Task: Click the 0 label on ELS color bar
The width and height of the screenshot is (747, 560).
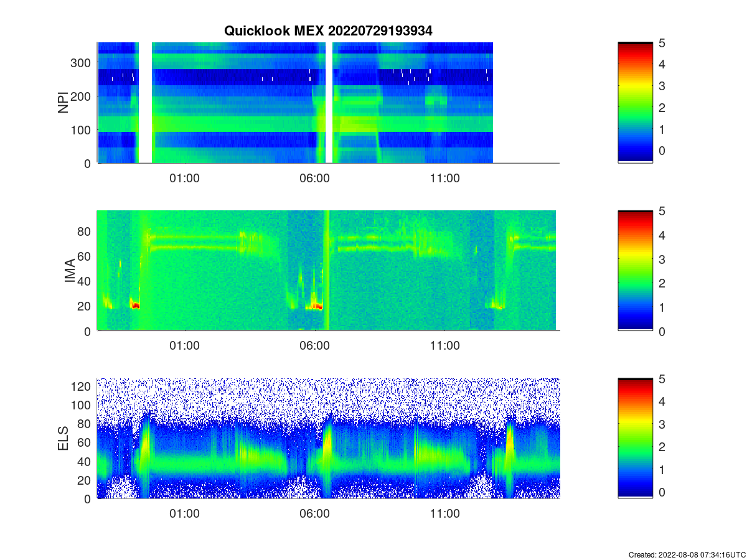Action: tap(663, 492)
